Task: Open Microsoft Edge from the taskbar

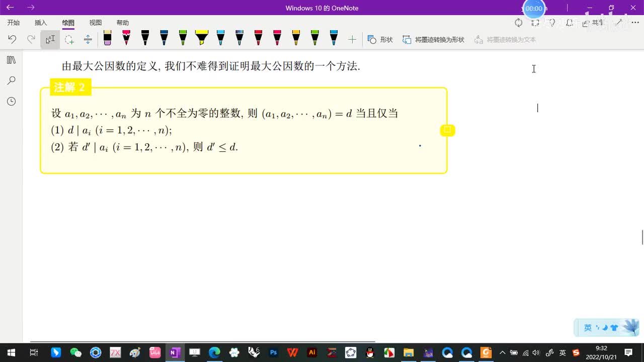Action: coord(214,352)
